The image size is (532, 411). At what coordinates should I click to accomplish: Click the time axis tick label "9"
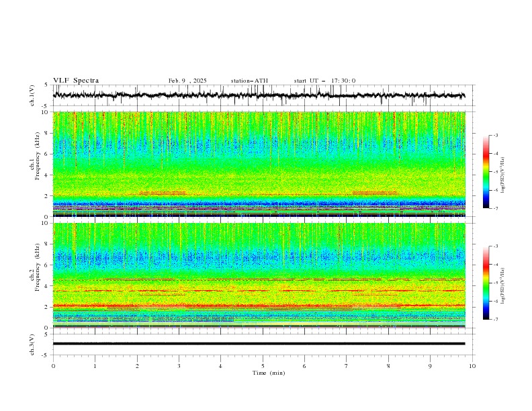tap(430, 366)
